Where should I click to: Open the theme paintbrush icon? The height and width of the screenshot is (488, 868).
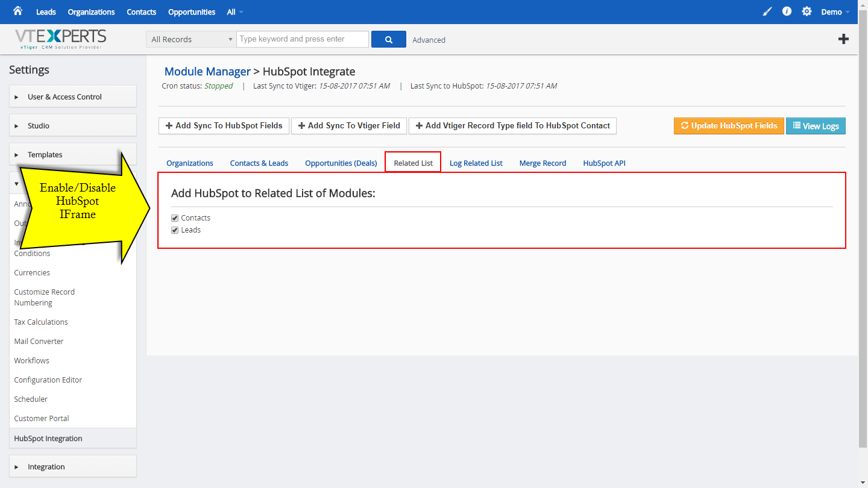(x=767, y=11)
